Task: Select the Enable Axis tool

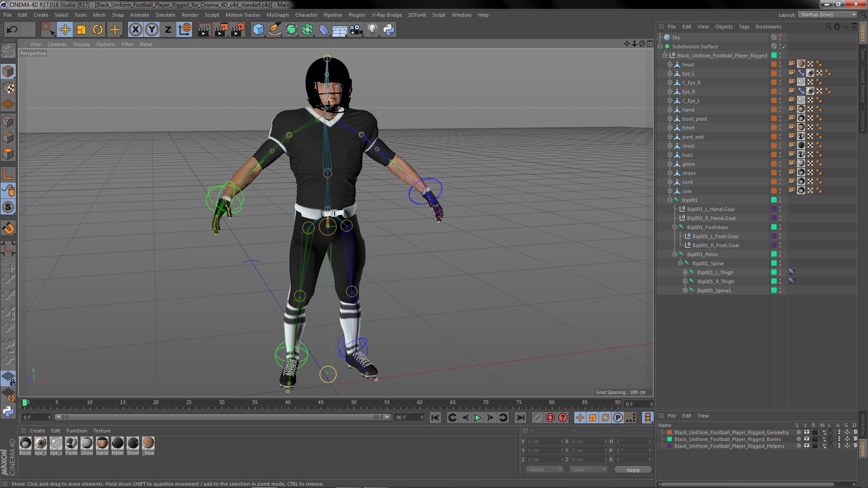Action: (8, 174)
